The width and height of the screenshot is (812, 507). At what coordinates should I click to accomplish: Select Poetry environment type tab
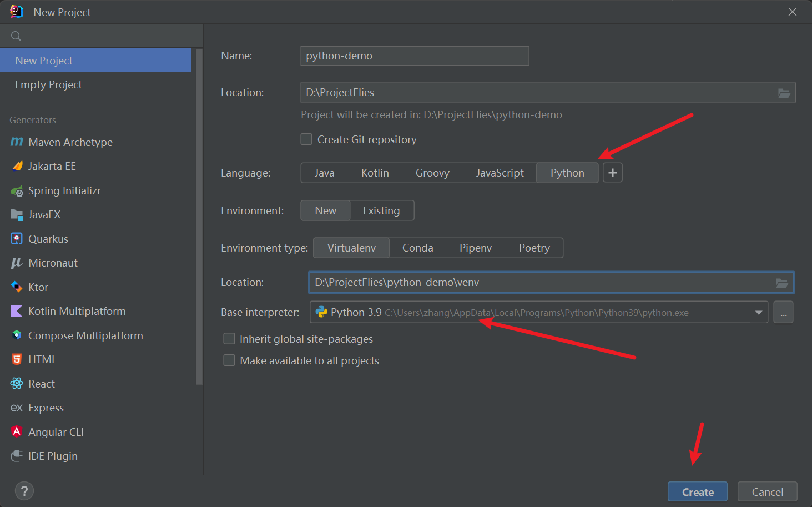point(534,248)
